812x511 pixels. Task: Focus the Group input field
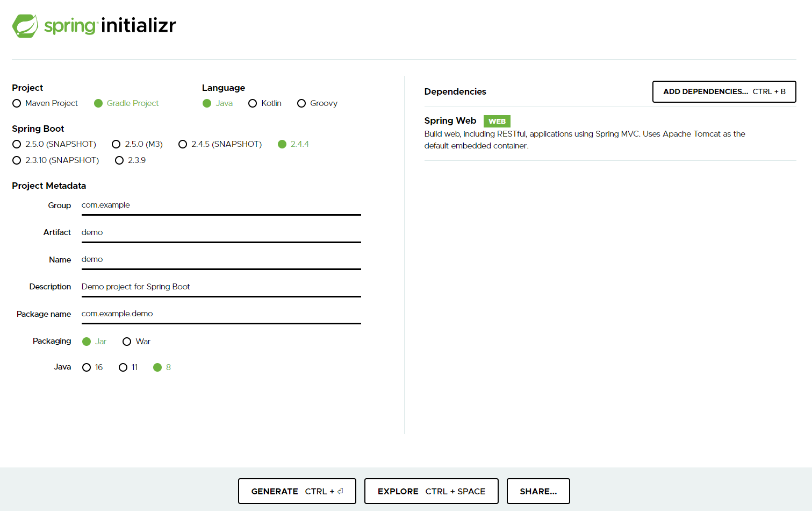pyautogui.click(x=221, y=205)
